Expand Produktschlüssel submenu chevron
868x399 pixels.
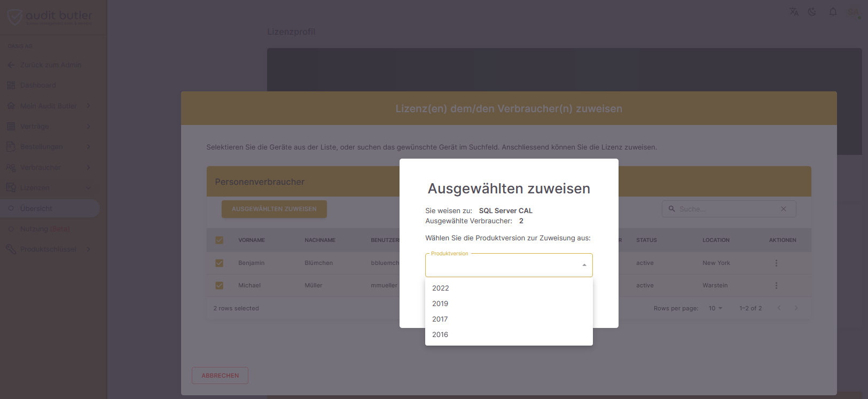tap(89, 249)
